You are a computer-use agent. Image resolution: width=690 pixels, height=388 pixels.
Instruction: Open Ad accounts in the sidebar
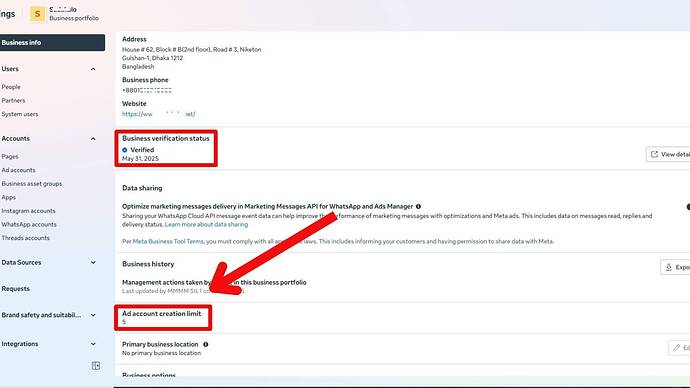pos(18,170)
